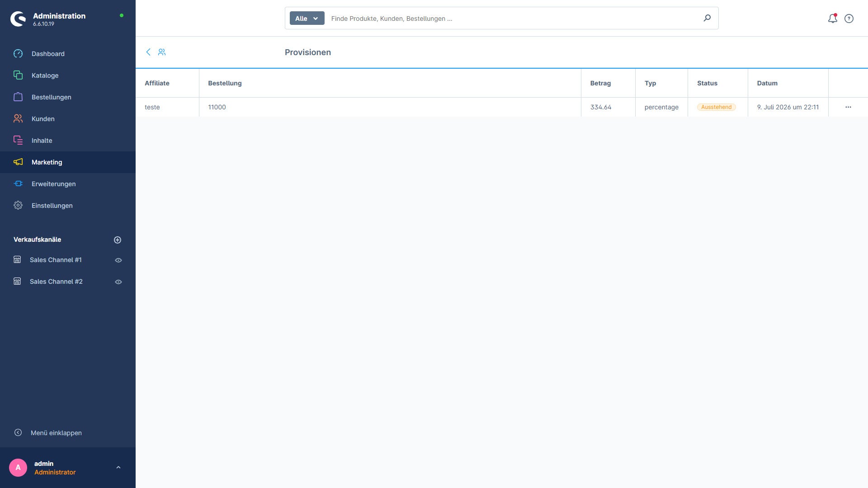
Task: Open the notifications bell icon
Action: 832,19
